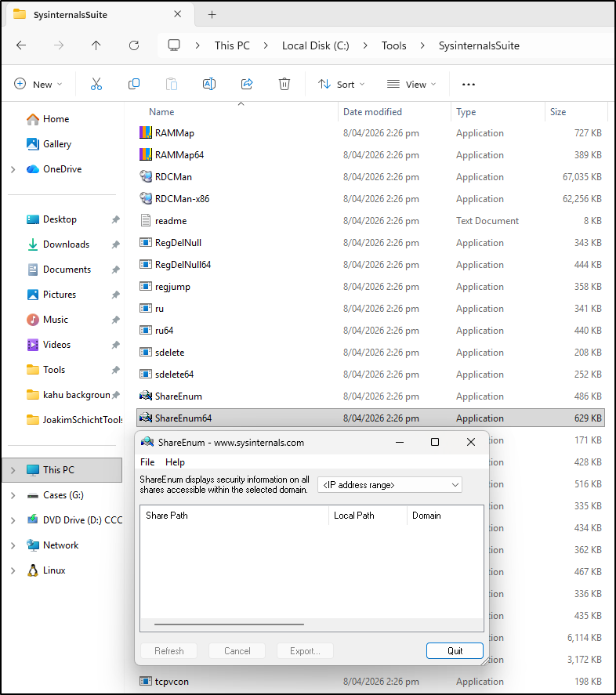Screen dimensions: 616x695
Task: Expand the Linux tree node
Action: [x=13, y=570]
